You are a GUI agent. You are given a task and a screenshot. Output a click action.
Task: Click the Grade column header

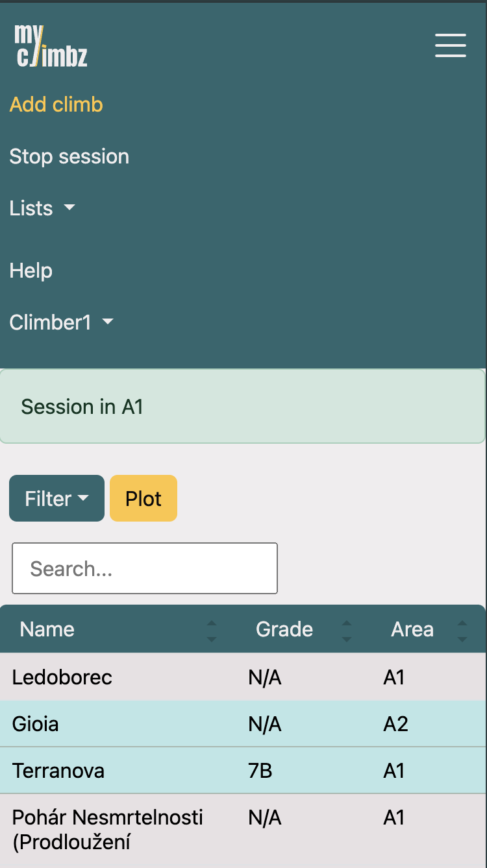pyautogui.click(x=284, y=629)
